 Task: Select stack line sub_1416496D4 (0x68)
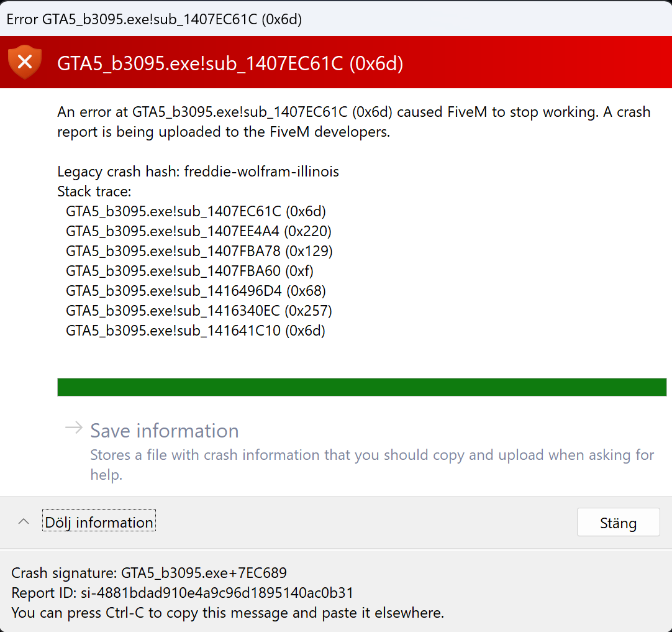(196, 291)
